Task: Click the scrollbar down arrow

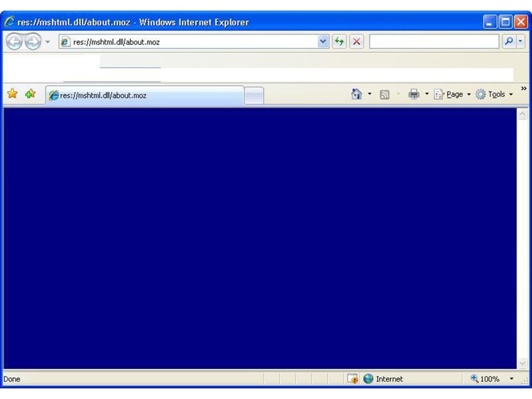Action: click(x=522, y=364)
